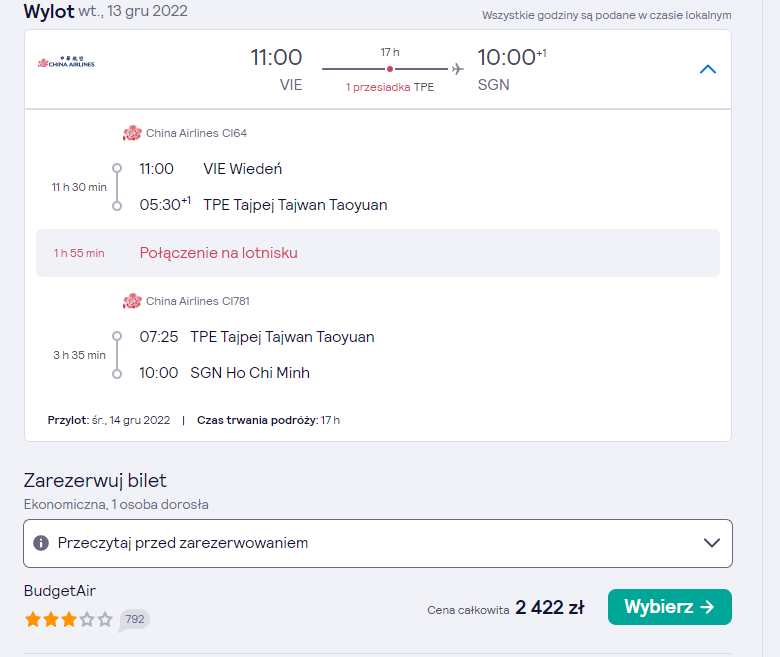The height and width of the screenshot is (657, 780).
Task: Click the airplane icon on route line
Action: 458,69
